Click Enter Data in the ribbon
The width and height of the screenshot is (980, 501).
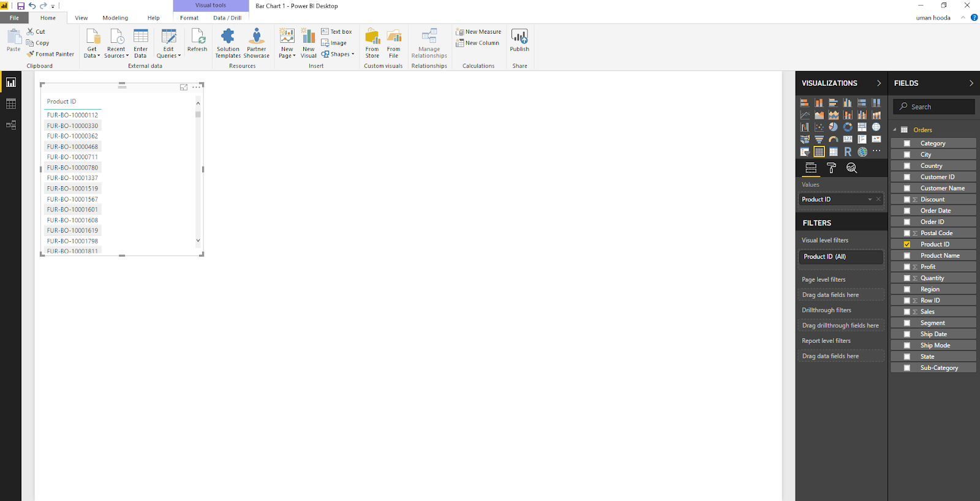coord(141,43)
